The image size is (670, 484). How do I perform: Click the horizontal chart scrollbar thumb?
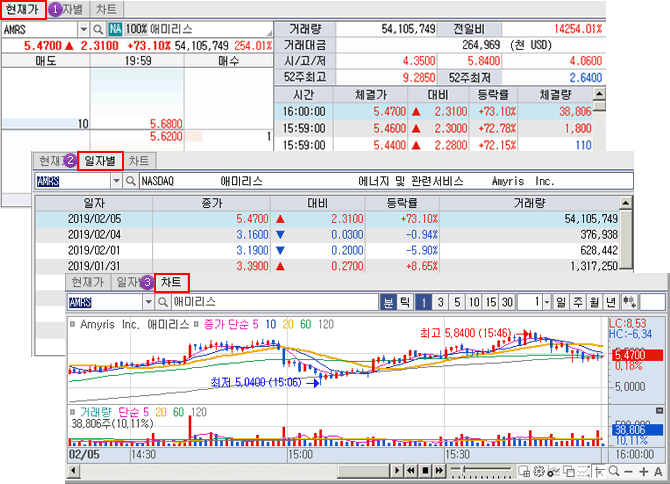(364, 471)
